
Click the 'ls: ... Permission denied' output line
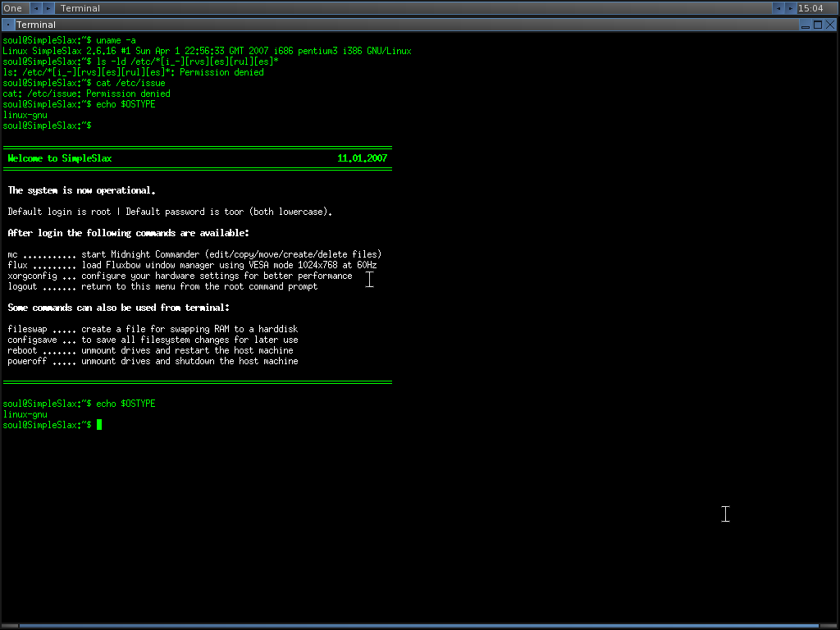134,72
